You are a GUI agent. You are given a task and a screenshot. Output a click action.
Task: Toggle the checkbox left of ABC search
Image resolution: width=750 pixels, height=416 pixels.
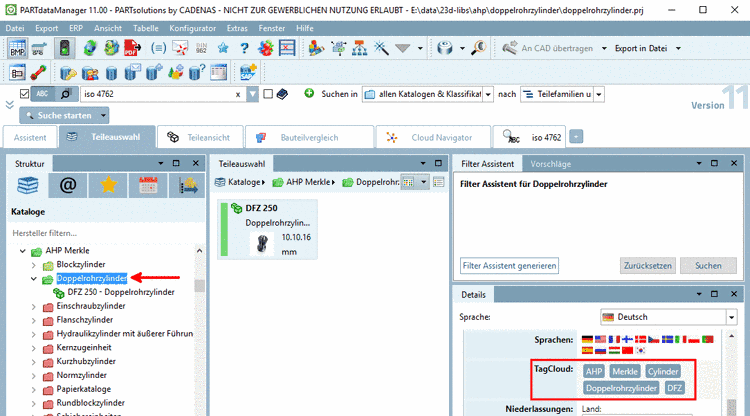pos(24,94)
